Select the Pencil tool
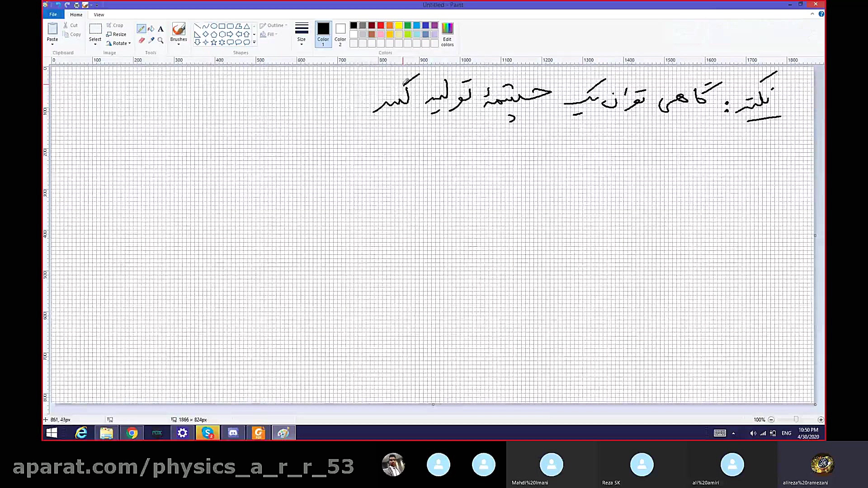The width and height of the screenshot is (868, 488). (x=142, y=28)
